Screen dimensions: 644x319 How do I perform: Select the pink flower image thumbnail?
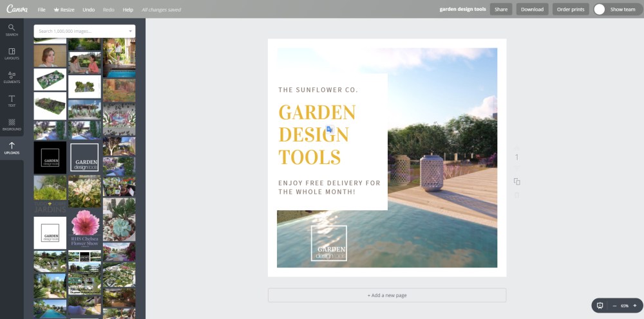[84, 223]
